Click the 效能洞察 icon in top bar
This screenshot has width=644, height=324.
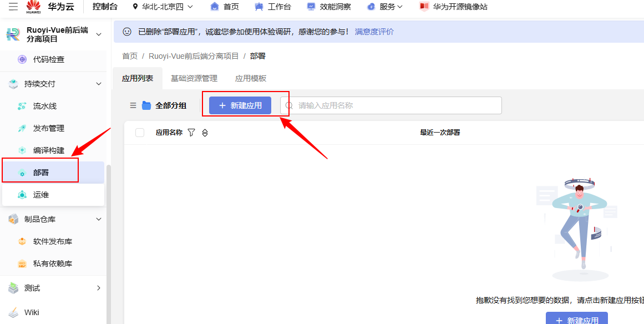(311, 7)
